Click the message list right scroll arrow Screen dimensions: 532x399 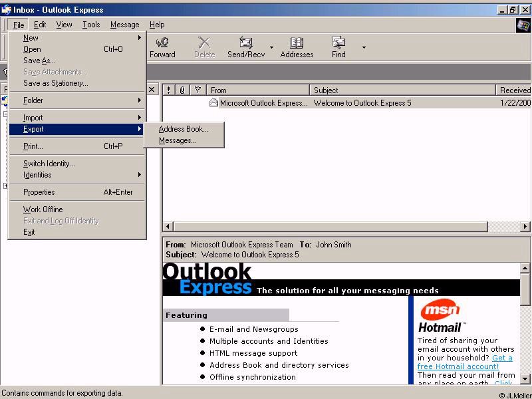[525, 227]
